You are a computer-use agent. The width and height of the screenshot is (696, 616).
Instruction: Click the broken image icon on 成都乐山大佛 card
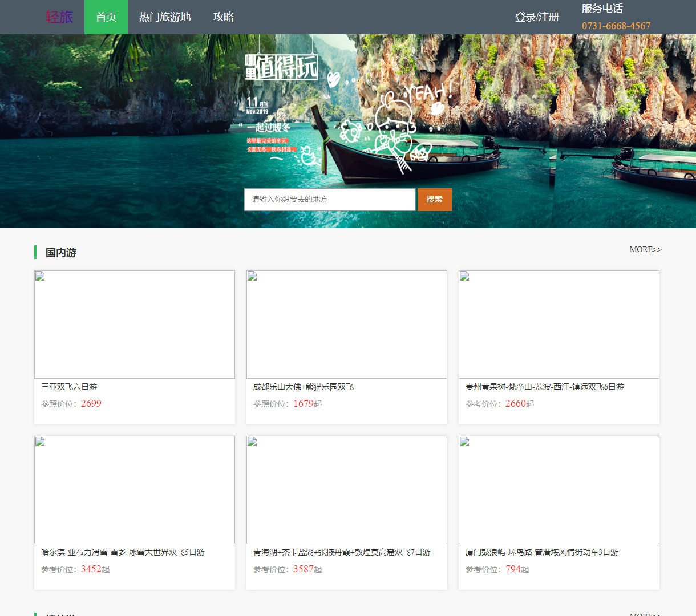pyautogui.click(x=252, y=275)
